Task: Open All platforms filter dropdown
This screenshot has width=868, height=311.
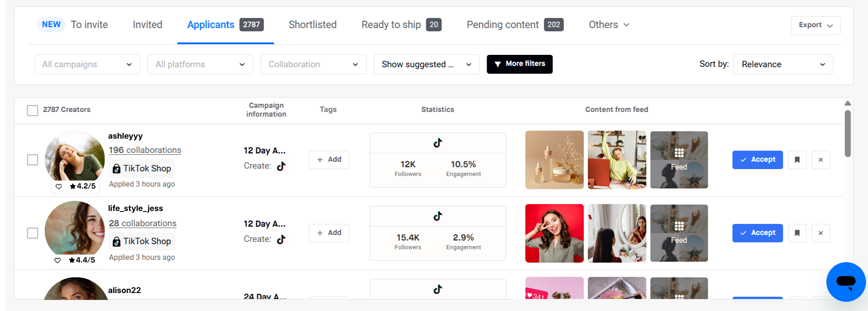Action: click(200, 65)
